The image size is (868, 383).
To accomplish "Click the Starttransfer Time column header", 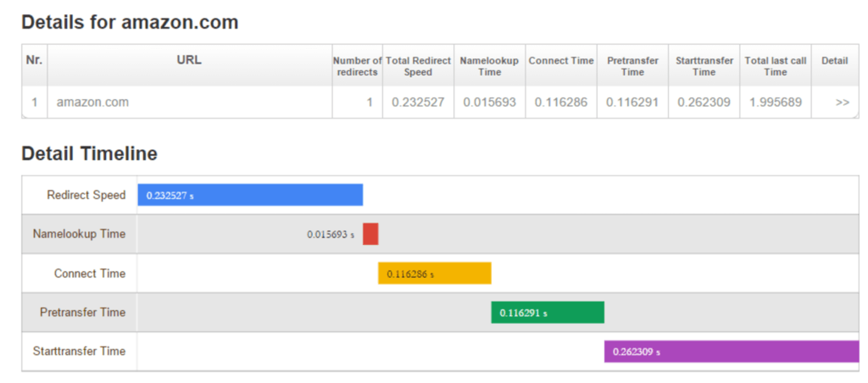I will [x=704, y=66].
